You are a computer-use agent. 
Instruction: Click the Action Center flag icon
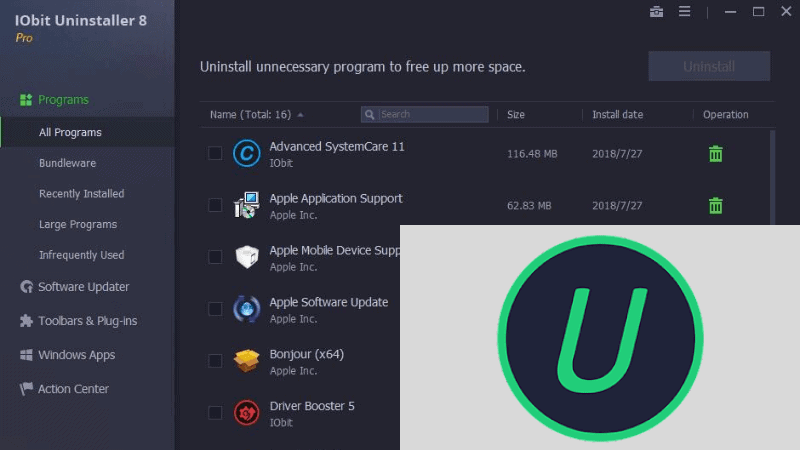[x=26, y=389]
